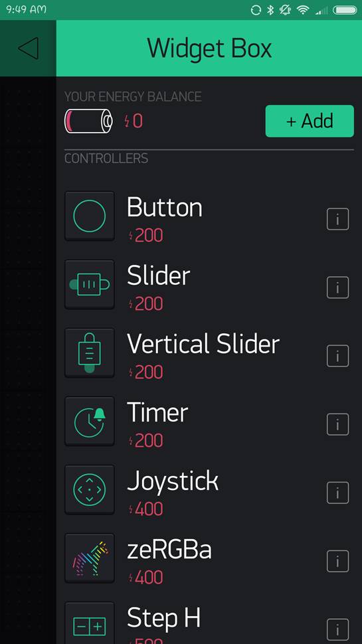Tap the Timer widget name
The height and width of the screenshot is (644, 362).
point(157,412)
